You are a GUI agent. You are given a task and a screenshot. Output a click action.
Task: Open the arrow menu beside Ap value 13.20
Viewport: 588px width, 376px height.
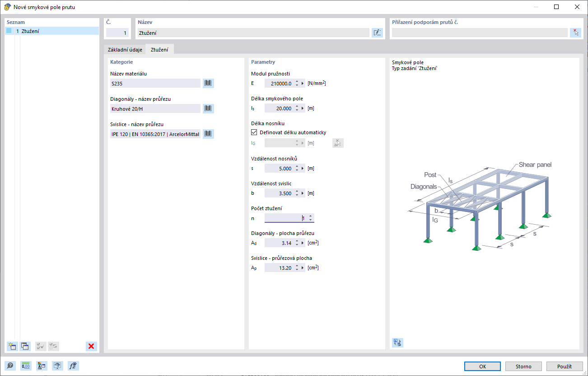pos(303,268)
